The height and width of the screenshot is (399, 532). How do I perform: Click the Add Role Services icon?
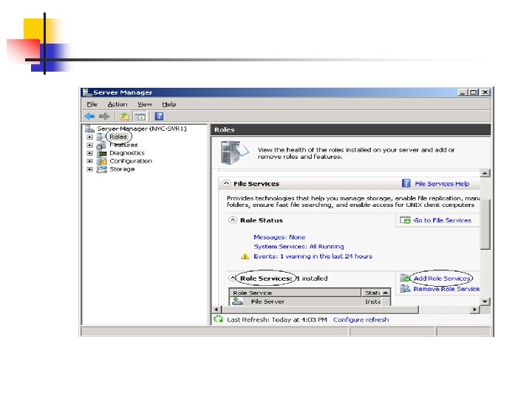click(404, 279)
